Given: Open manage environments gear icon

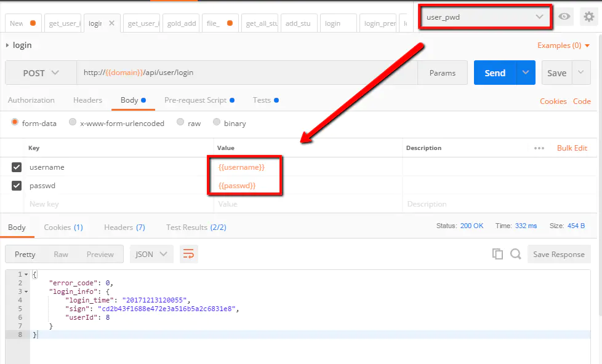Looking at the screenshot, I should 589,17.
